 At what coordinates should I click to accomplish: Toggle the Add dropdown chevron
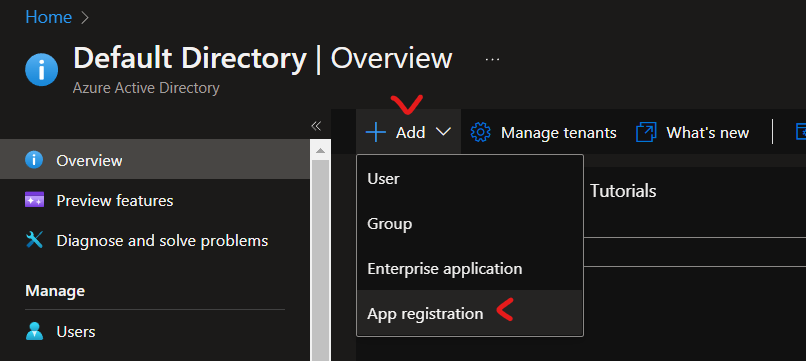click(443, 132)
